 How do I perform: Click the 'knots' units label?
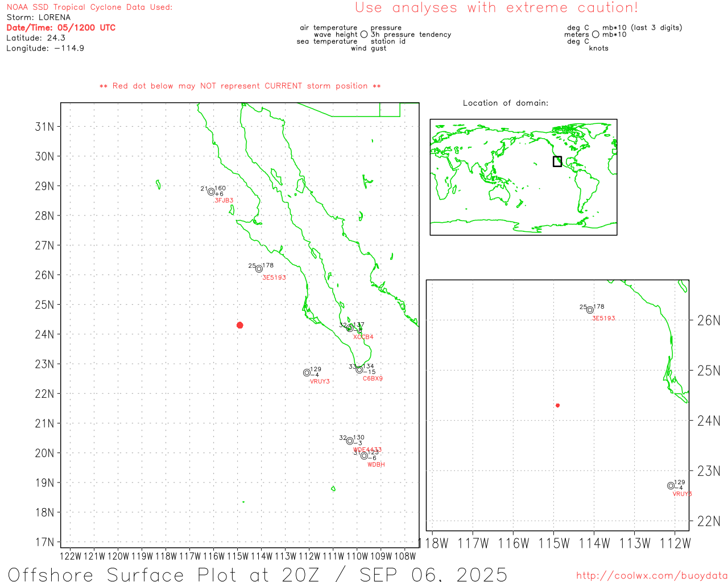(599, 48)
